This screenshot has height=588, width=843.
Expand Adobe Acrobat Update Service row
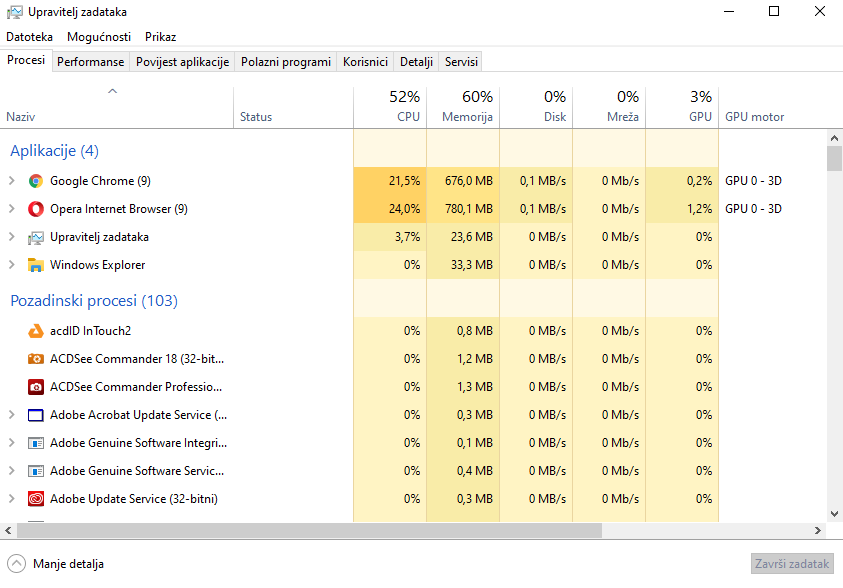pos(12,414)
